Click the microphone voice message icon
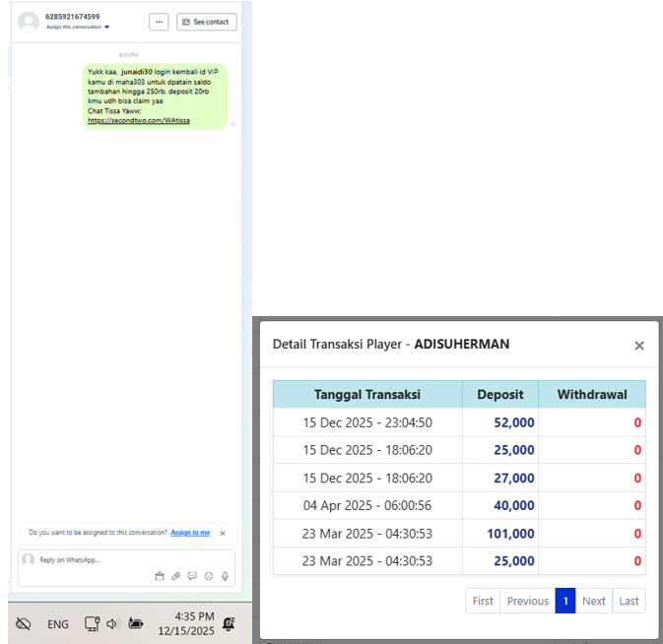 coord(225,576)
